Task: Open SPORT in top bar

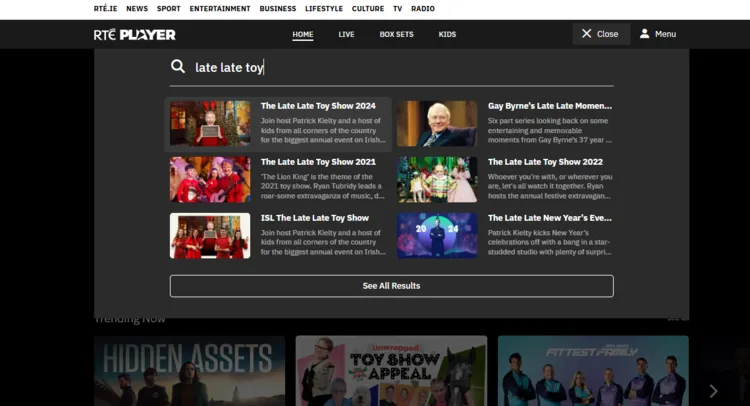Action: coord(169,9)
